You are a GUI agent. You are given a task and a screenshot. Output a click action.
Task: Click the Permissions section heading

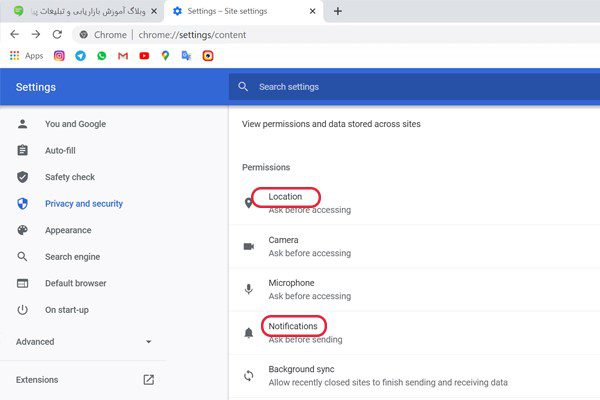[x=266, y=167]
